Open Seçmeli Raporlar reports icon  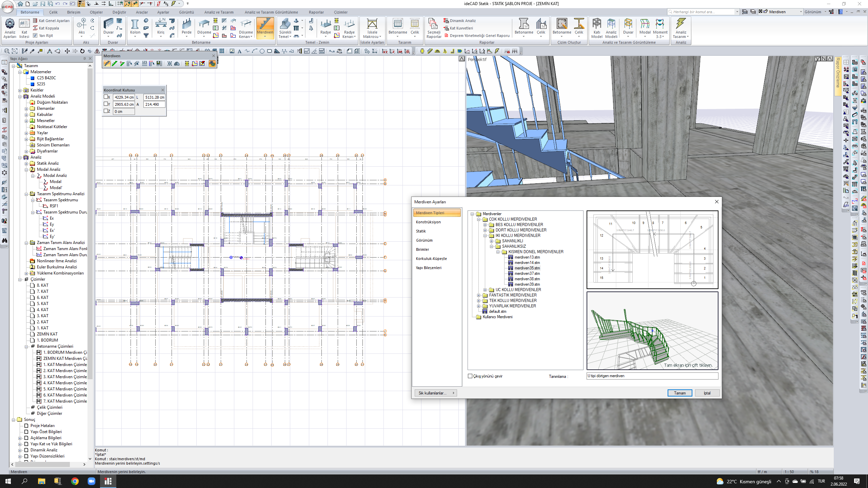pyautogui.click(x=434, y=28)
